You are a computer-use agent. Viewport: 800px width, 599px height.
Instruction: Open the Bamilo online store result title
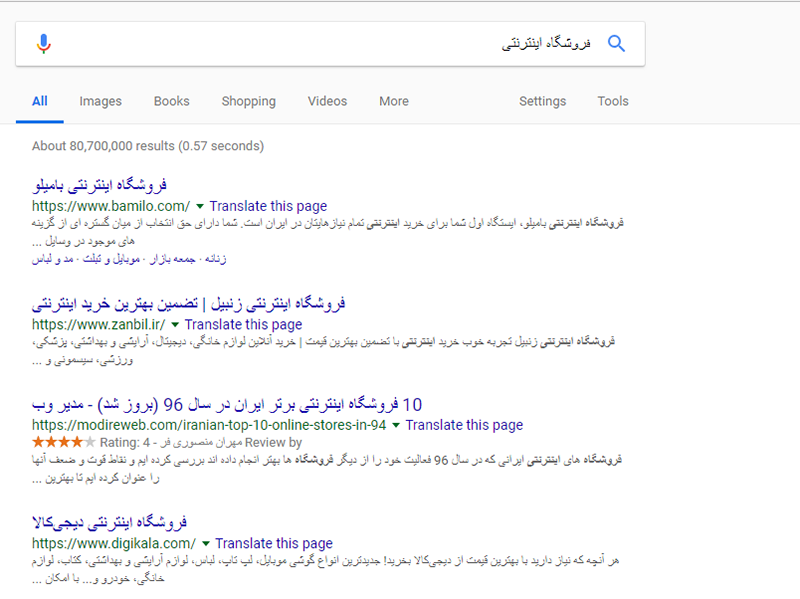point(99,185)
